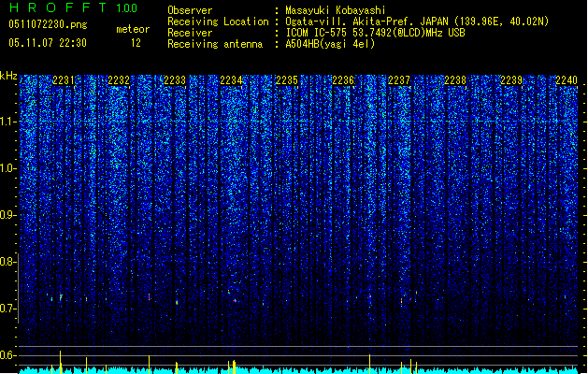The image size is (588, 374).
Task: Click observer name Masayuki Kobayashi
Action: [336, 10]
